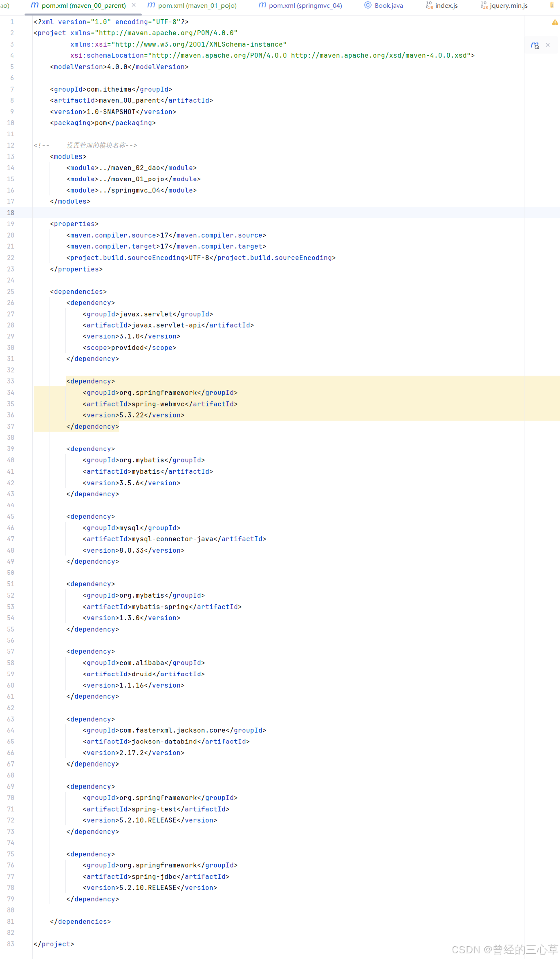Click the opening <properties> tag
Screen dimensions: 560x959
74,224
